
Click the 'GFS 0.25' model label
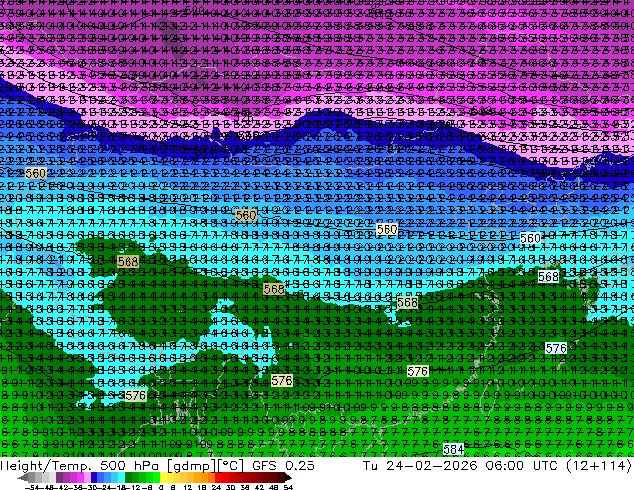click(x=283, y=465)
